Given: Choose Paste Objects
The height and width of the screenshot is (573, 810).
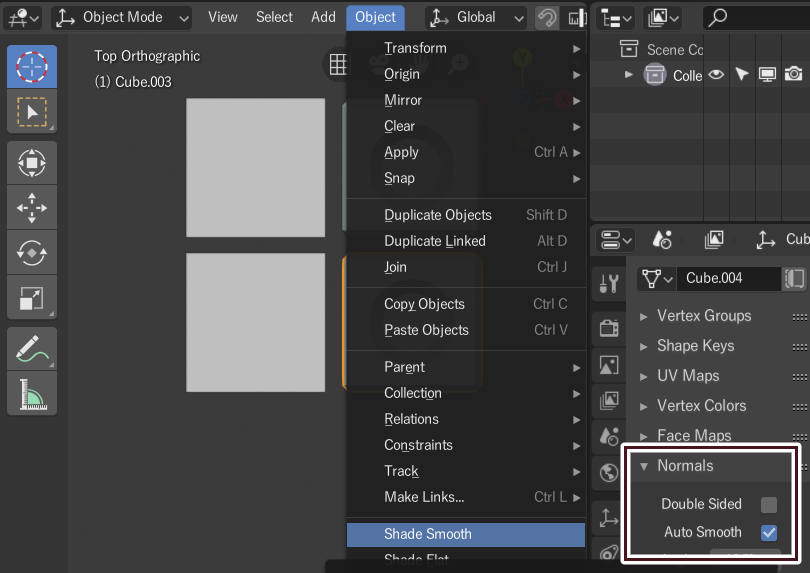Looking at the screenshot, I should point(465,330).
